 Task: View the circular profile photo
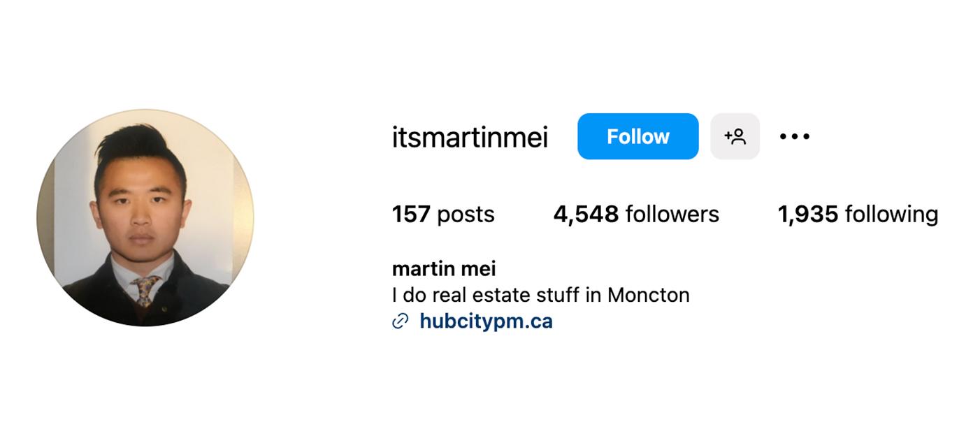coord(145,217)
